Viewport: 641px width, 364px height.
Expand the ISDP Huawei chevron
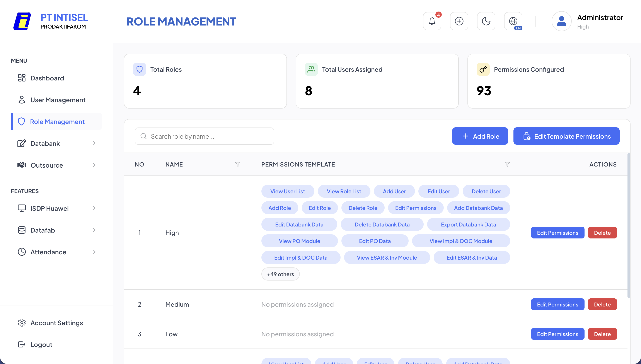coord(94,208)
